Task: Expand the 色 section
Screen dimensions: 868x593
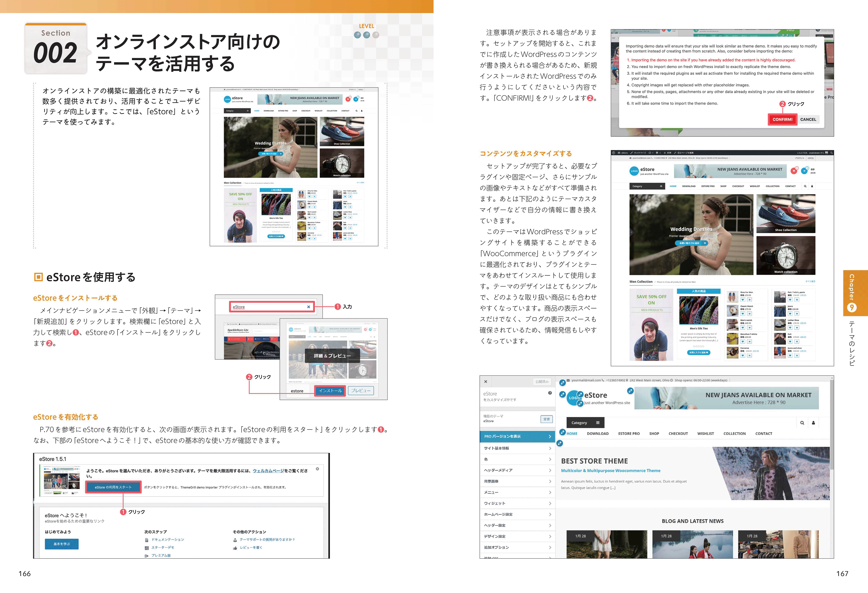Action: click(517, 459)
